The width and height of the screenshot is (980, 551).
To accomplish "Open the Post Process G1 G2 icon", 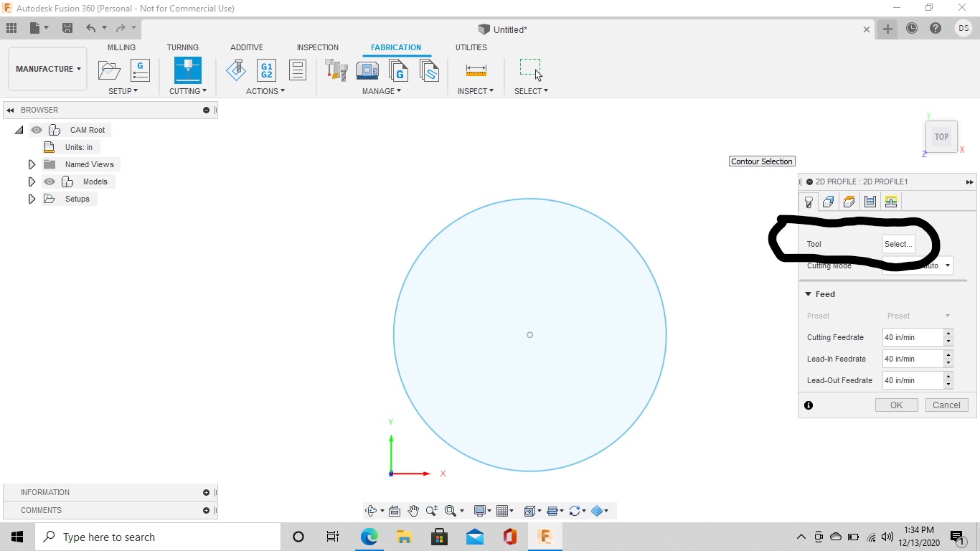I will coord(266,70).
